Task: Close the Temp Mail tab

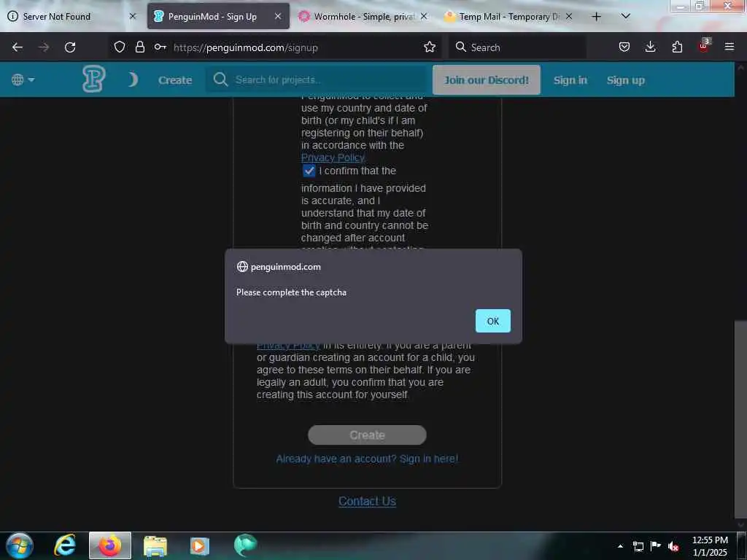Action: [569, 16]
